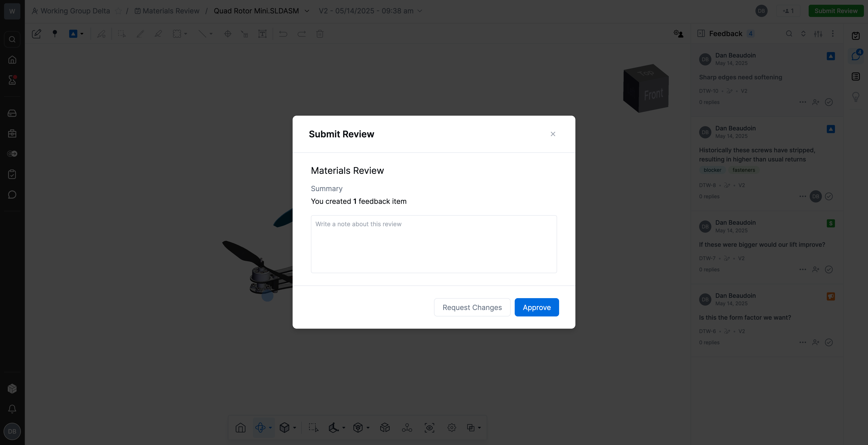
Task: Open the section plane tool dropdown arrow
Action: [344, 428]
